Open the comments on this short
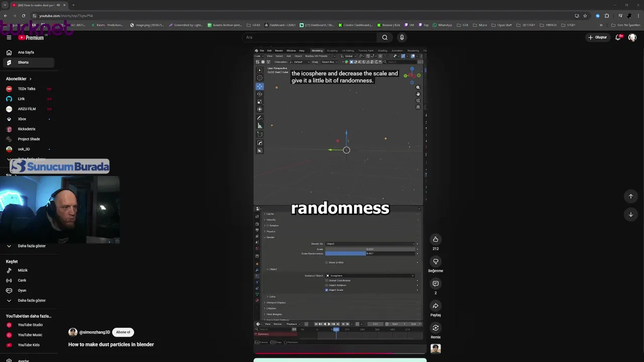The height and width of the screenshot is (362, 644). tap(436, 284)
